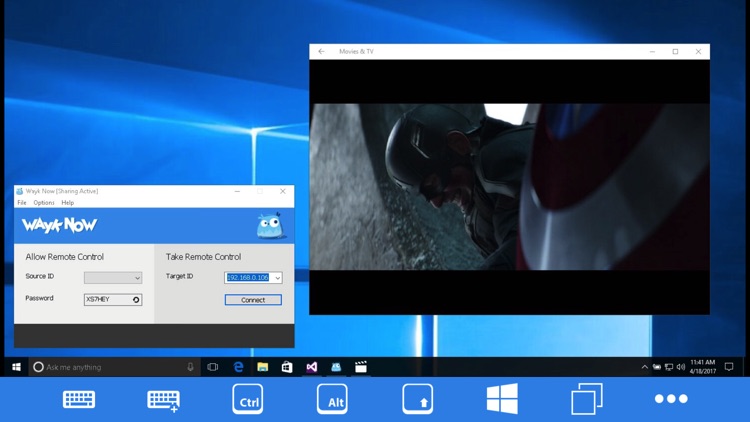Tap the Windows key in bottom toolbar
750x422 pixels.
[x=502, y=399]
